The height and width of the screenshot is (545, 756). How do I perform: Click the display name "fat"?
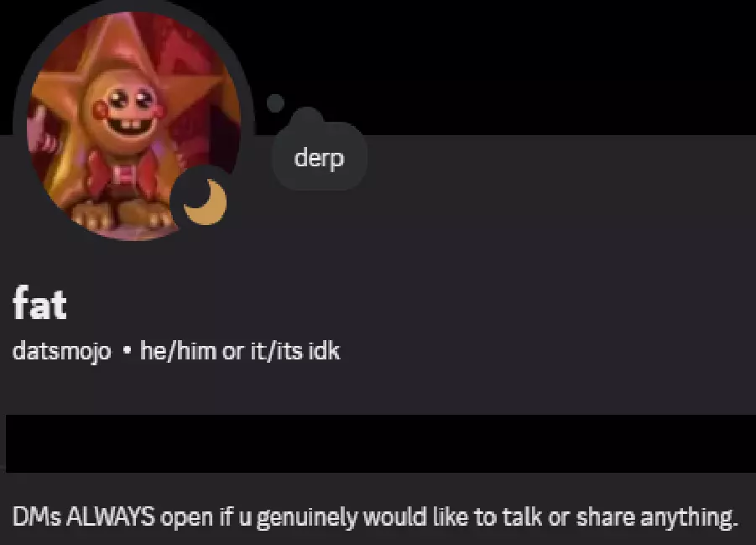(39, 302)
